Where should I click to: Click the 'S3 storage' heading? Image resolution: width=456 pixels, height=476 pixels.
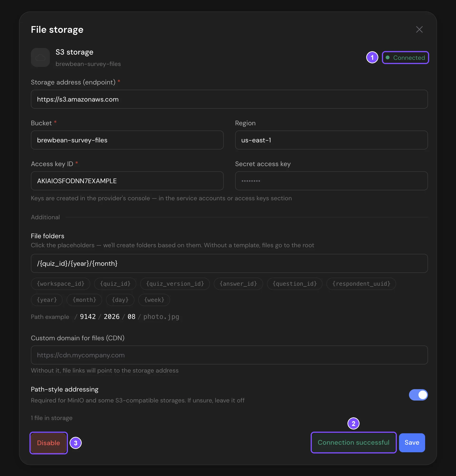74,52
